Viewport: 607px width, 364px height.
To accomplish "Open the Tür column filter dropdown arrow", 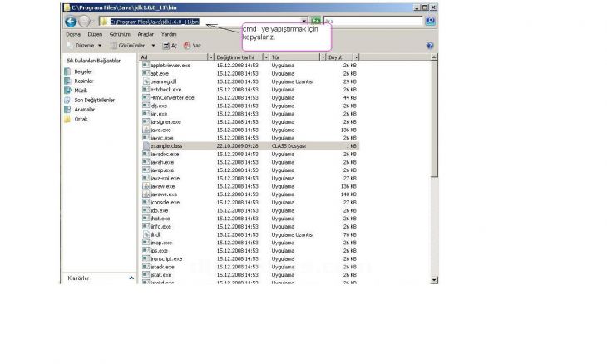I will pos(323,57).
